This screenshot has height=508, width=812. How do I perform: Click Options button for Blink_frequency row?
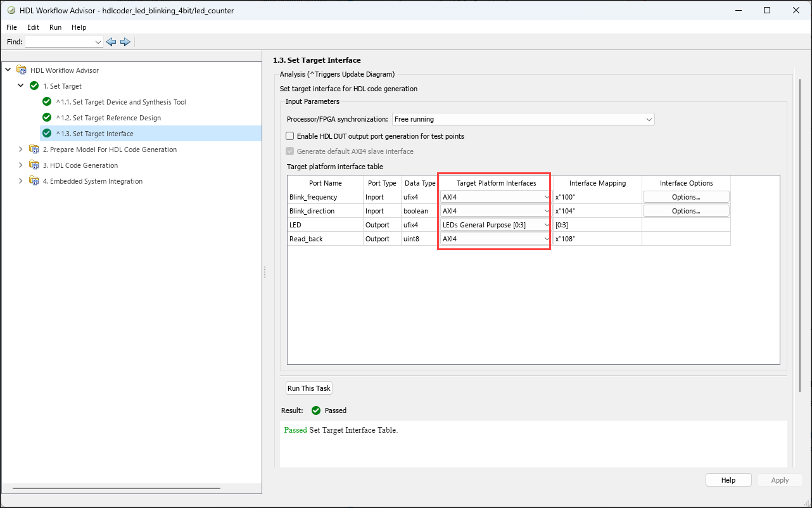tap(686, 197)
